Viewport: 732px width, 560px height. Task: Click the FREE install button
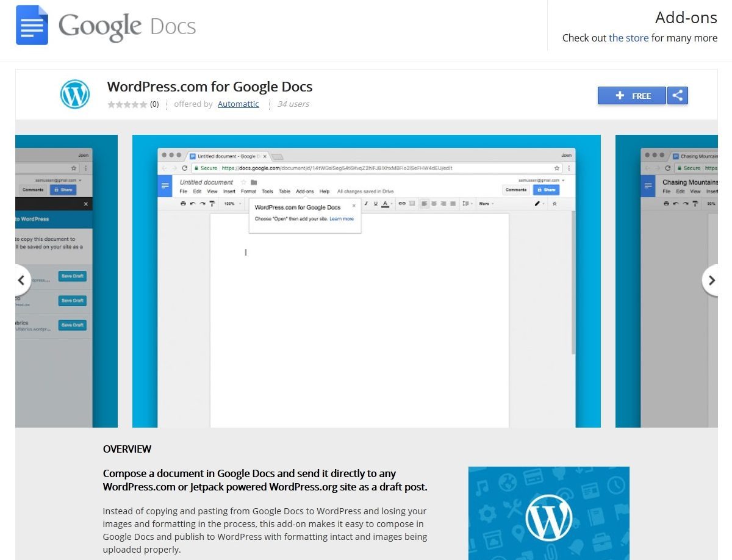click(631, 95)
